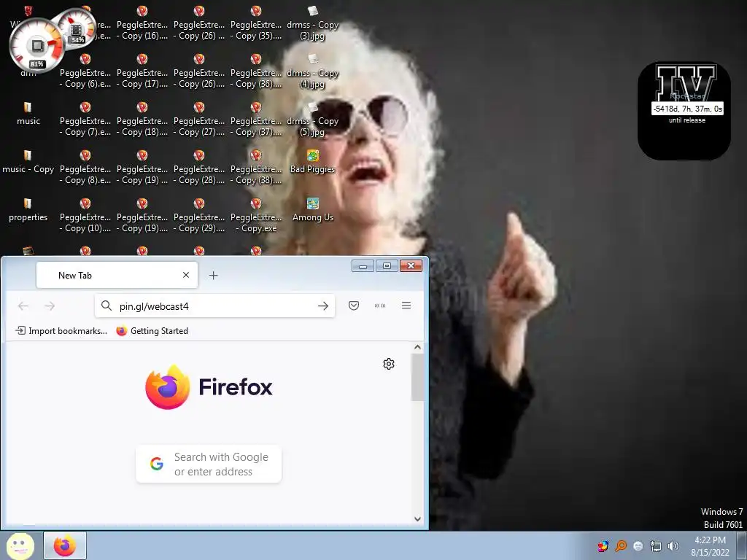Click the address bar magnifier search icon
This screenshot has width=747, height=560.
coord(107,306)
